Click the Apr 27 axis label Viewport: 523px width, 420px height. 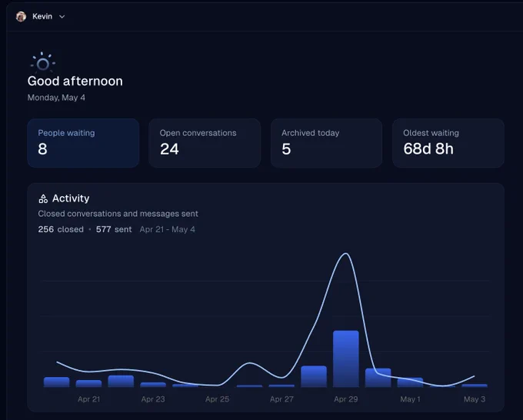coord(281,399)
